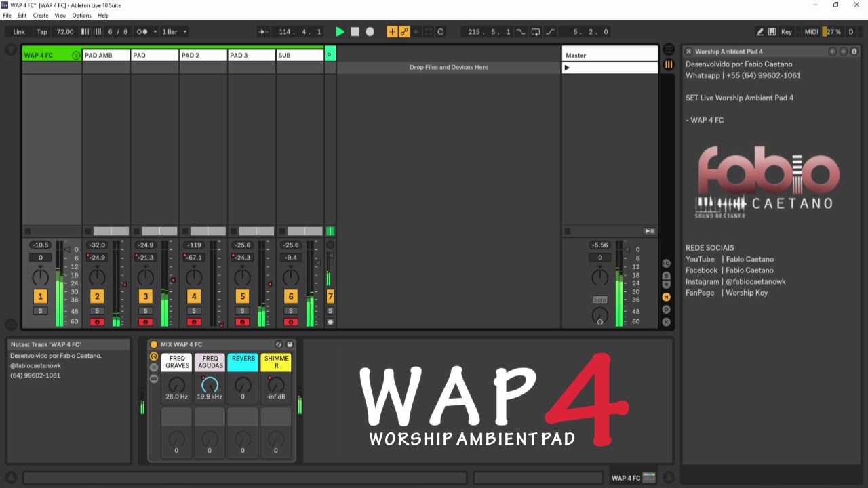Click rack Show/Hide Devices button
Viewport: 868px width, 488px height.
[154, 378]
